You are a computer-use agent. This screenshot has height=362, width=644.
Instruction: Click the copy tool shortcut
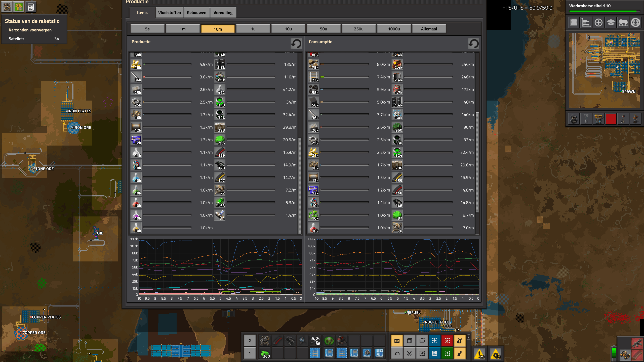coord(410,341)
